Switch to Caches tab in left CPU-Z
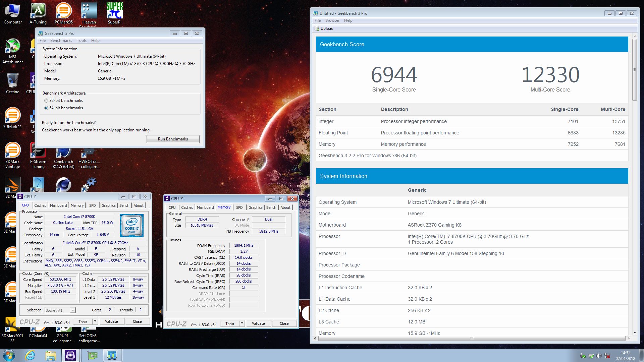 [x=40, y=205]
